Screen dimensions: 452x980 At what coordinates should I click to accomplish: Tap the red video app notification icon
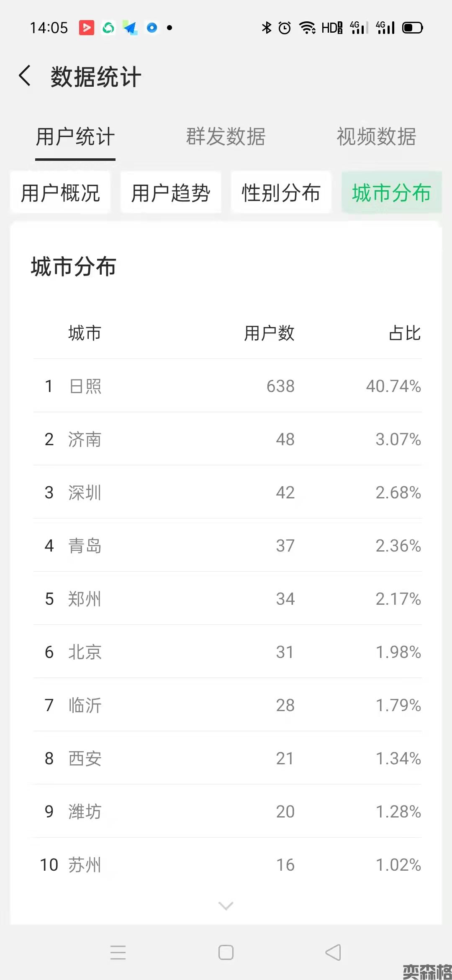click(x=87, y=28)
